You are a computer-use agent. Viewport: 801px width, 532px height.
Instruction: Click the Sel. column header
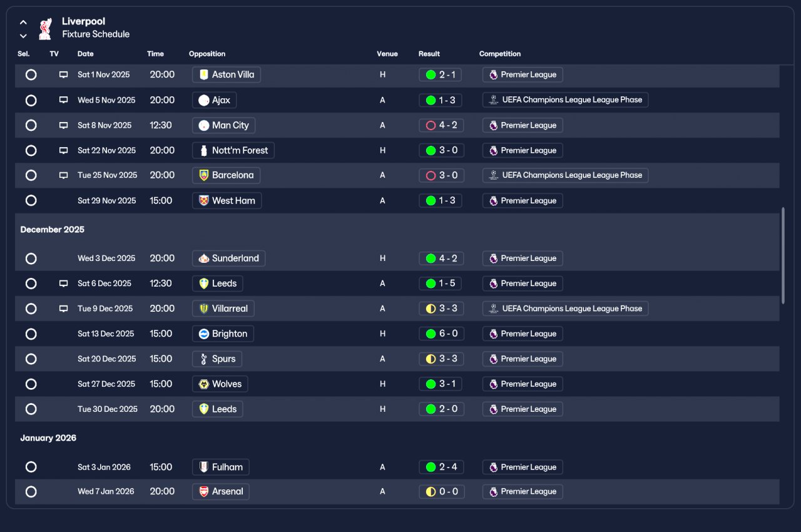coord(24,54)
